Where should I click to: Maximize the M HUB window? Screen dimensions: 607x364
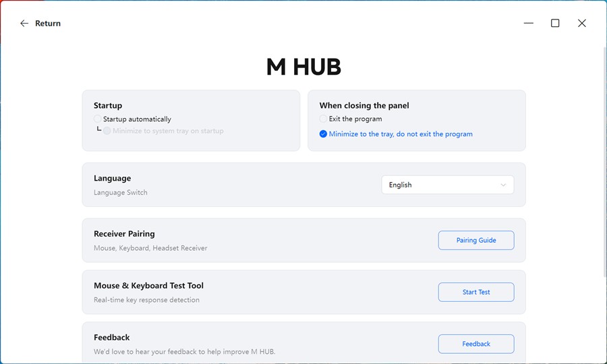click(x=555, y=23)
